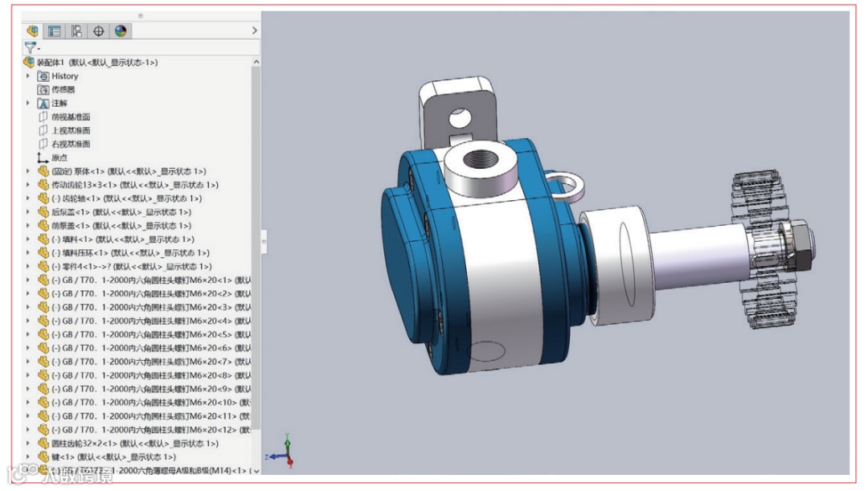
Task: Switch to the PropertyManager tab
Action: pos(55,31)
